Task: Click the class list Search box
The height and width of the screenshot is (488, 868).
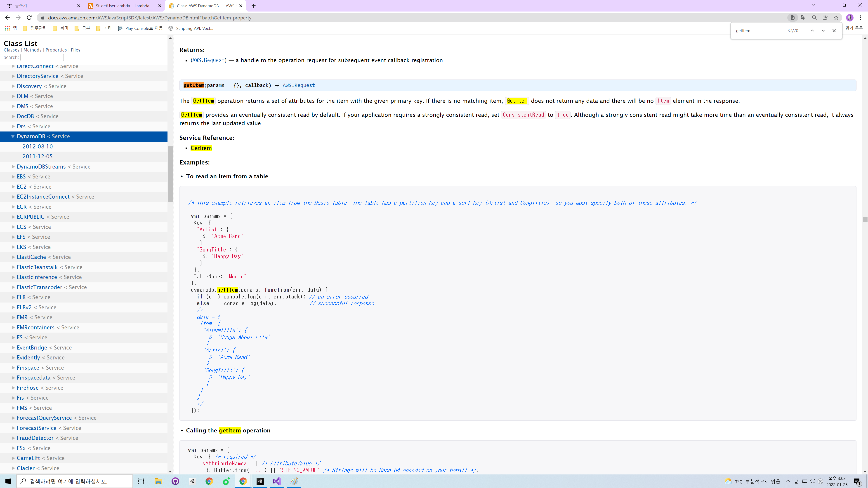Action: 42,57
